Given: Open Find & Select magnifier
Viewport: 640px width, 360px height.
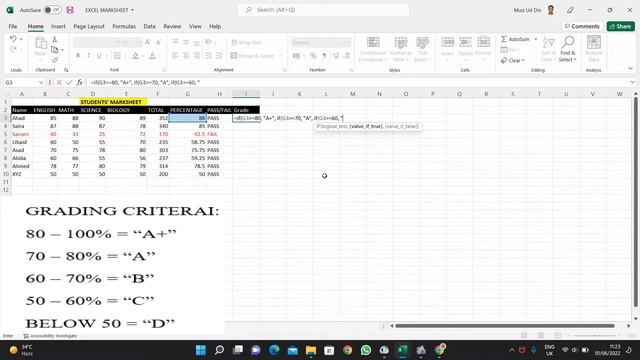Looking at the screenshot, I should (568, 49).
